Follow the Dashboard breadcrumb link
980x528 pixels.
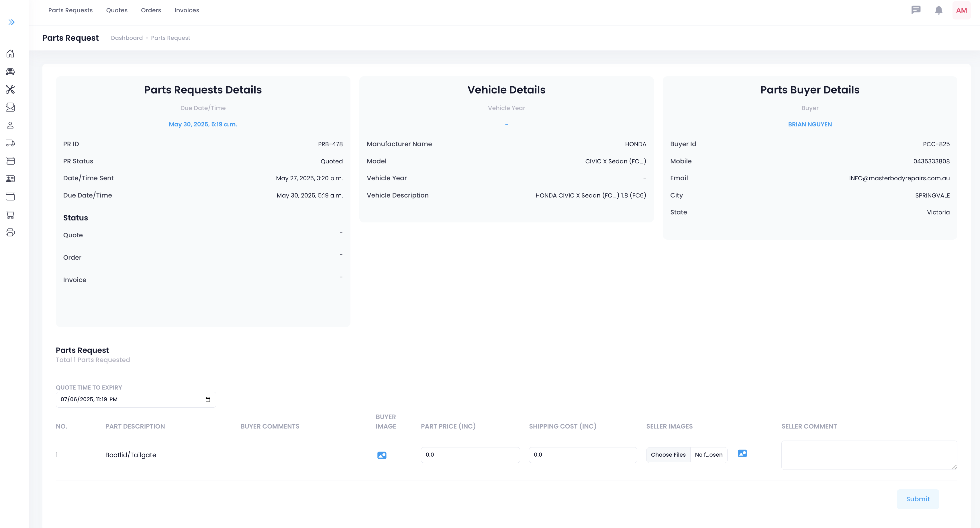click(x=127, y=38)
